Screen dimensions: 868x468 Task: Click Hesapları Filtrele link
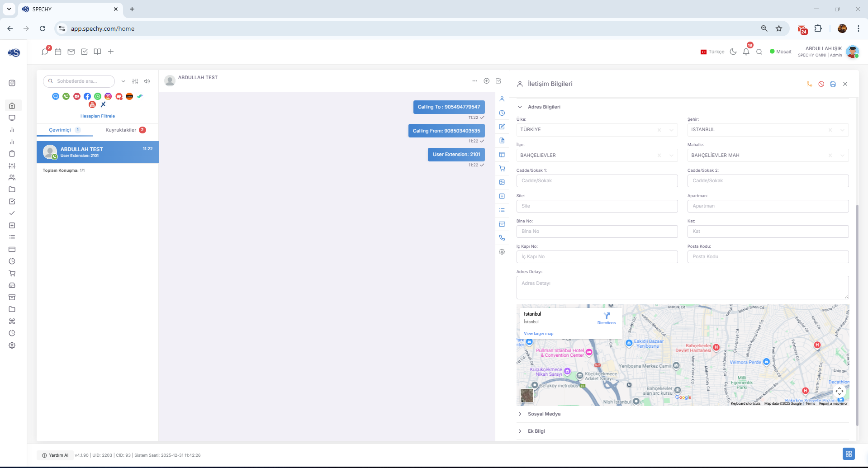[x=98, y=116]
